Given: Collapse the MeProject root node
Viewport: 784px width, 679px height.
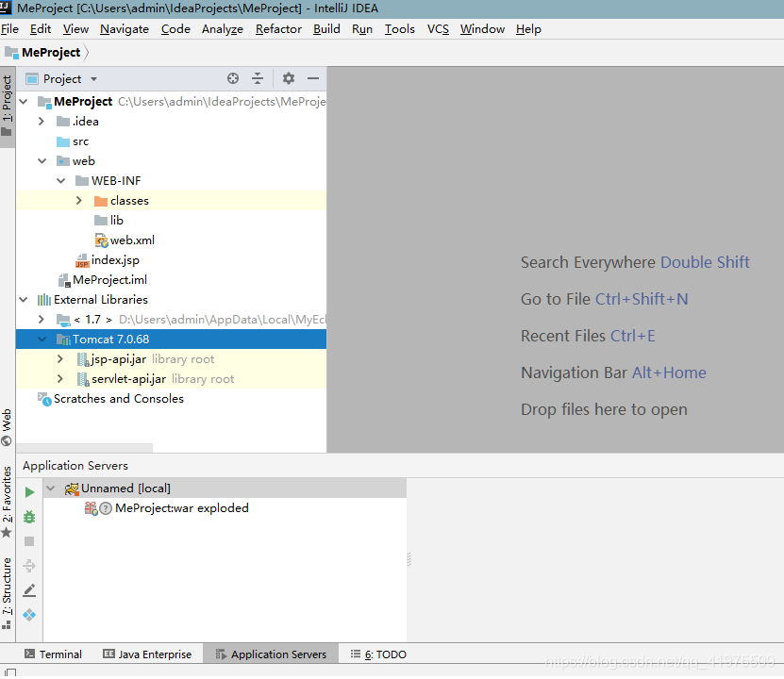Looking at the screenshot, I should (x=24, y=102).
